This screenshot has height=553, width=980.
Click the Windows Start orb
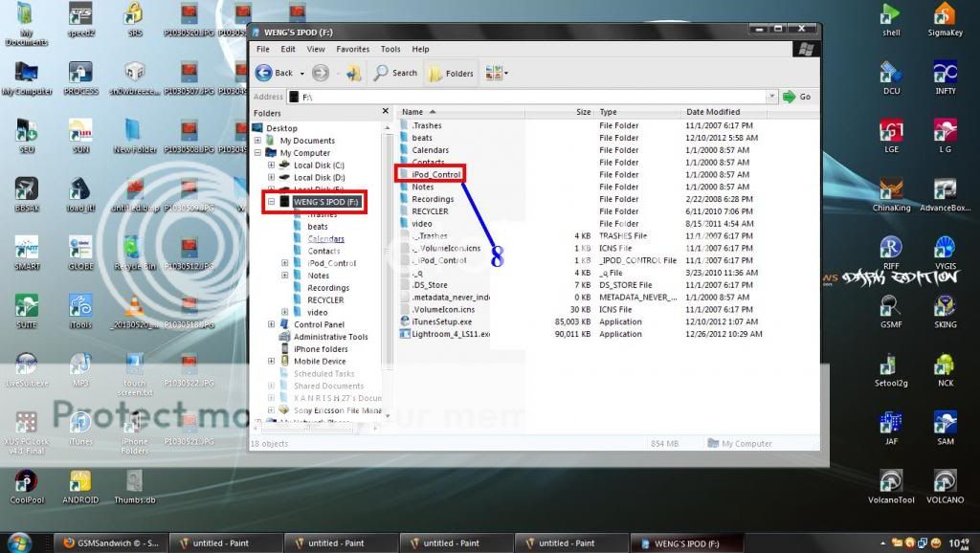[19, 542]
